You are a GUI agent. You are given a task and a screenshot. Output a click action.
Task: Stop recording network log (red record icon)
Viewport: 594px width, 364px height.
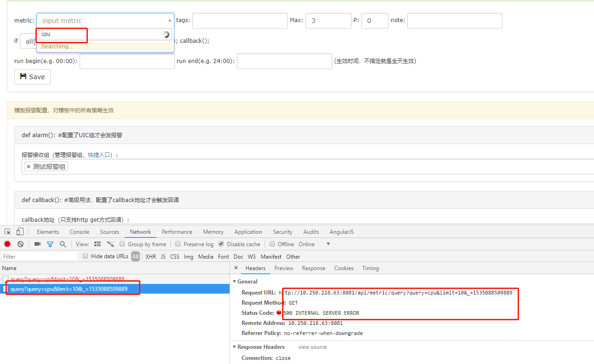pos(7,244)
